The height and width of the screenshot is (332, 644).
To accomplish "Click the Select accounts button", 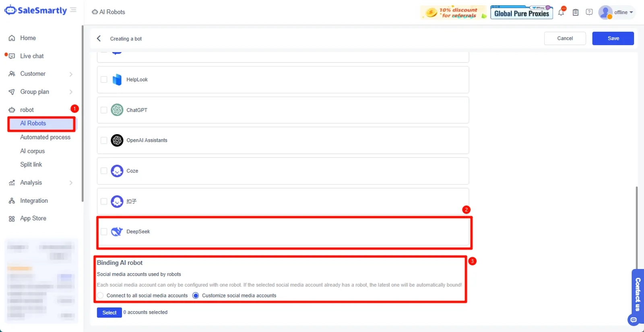I will point(109,313).
